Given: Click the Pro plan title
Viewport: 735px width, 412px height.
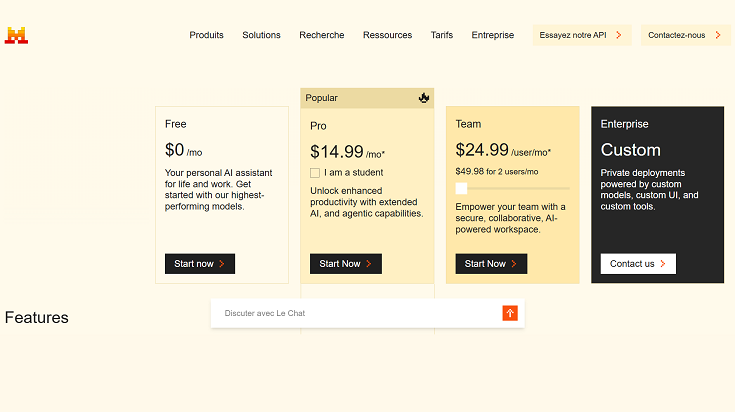Looking at the screenshot, I should point(318,126).
